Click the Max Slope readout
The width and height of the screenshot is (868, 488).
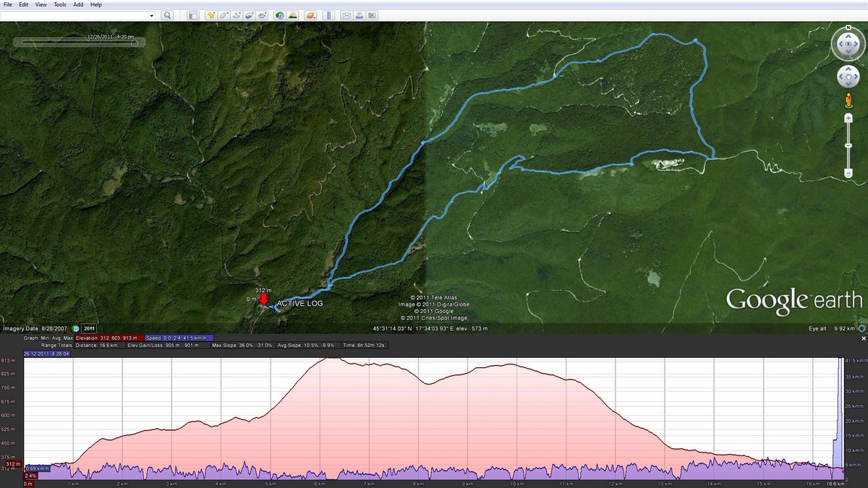point(243,345)
